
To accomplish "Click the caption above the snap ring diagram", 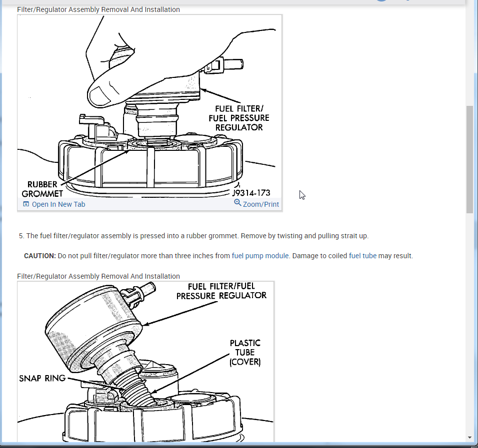I will pyautogui.click(x=98, y=276).
